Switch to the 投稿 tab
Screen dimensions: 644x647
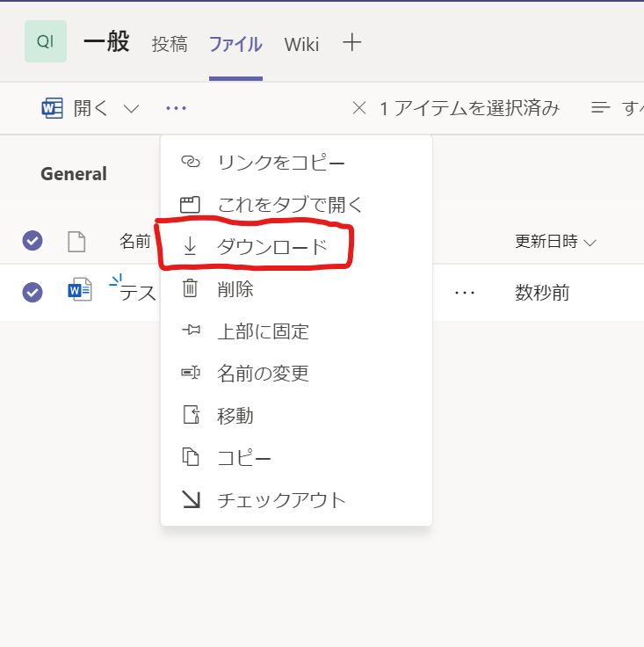pyautogui.click(x=170, y=44)
